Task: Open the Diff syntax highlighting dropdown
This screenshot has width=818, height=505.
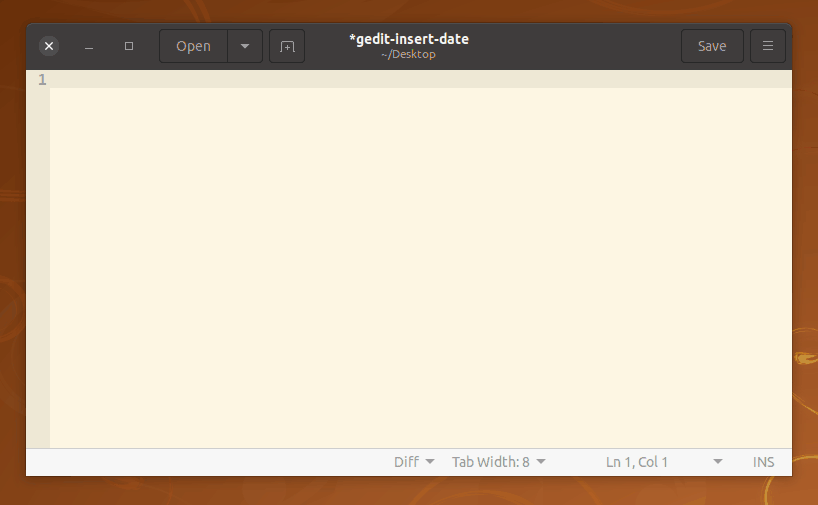Action: [x=414, y=462]
